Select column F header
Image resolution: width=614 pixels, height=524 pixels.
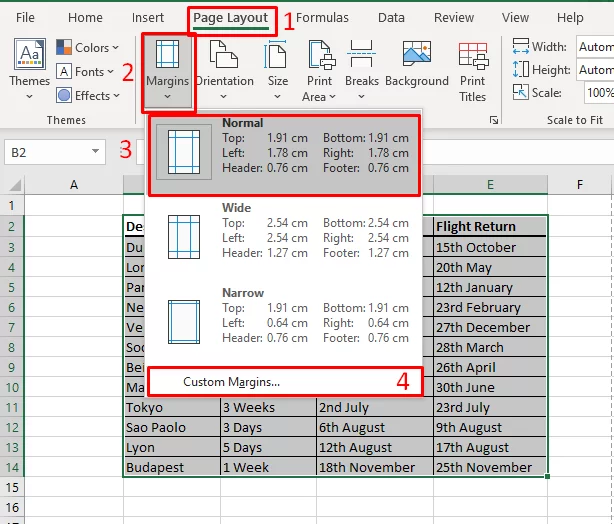point(580,184)
